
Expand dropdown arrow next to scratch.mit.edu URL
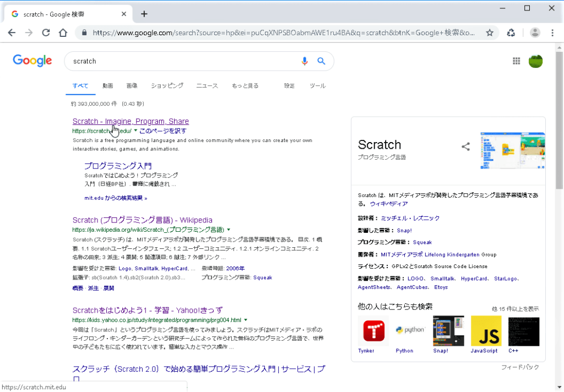click(x=135, y=130)
